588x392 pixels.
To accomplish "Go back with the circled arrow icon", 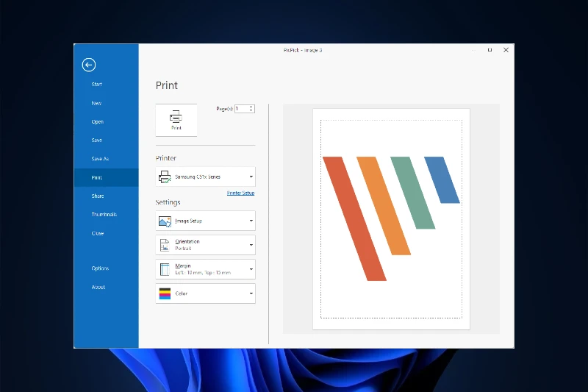I will 89,65.
